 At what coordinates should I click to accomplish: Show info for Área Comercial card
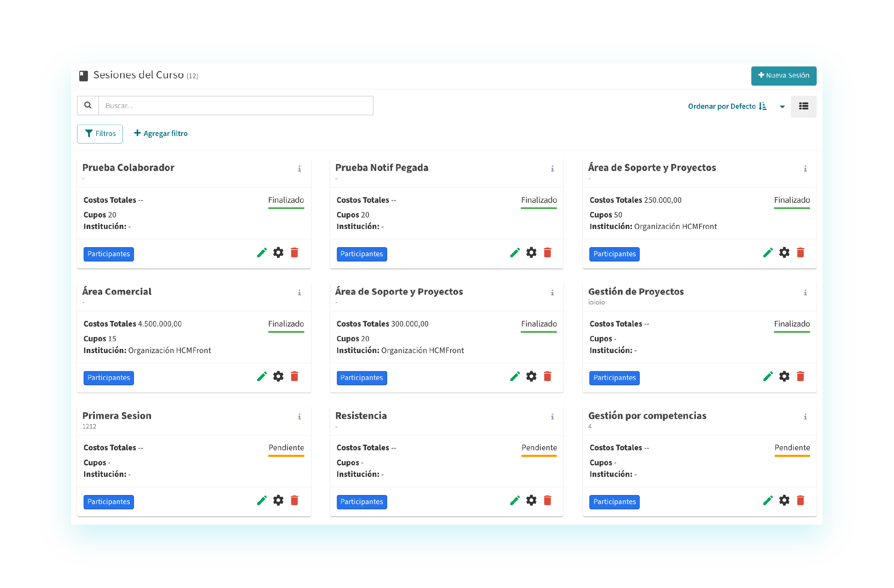[x=299, y=293]
